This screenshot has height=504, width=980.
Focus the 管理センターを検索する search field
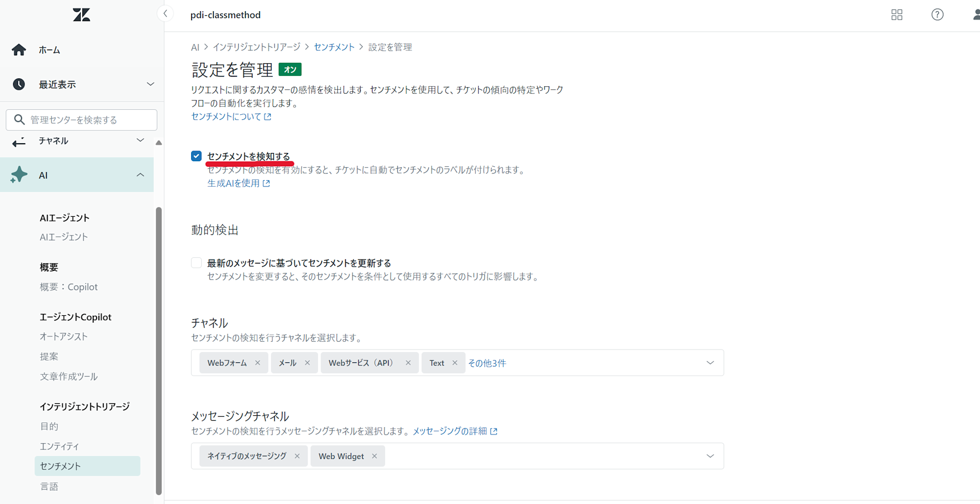coord(81,120)
